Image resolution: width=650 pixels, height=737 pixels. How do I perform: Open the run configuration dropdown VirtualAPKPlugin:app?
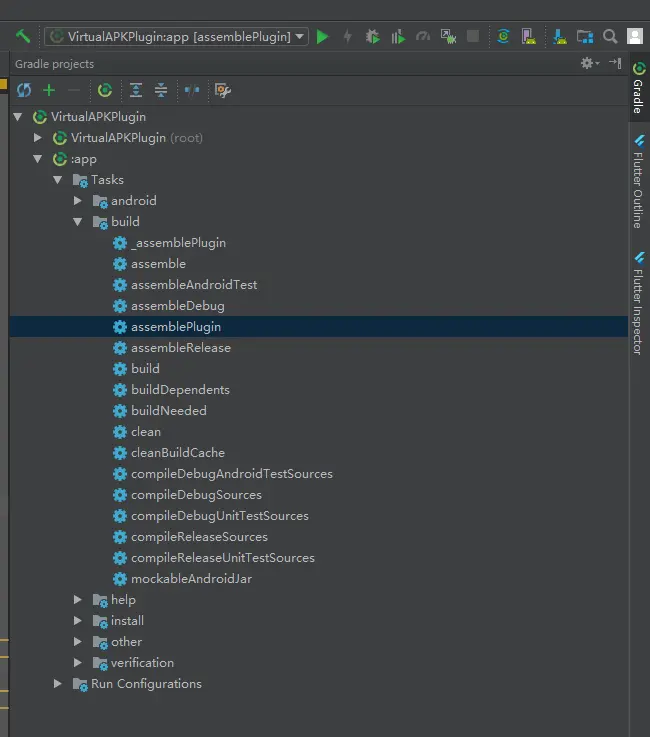(x=176, y=37)
